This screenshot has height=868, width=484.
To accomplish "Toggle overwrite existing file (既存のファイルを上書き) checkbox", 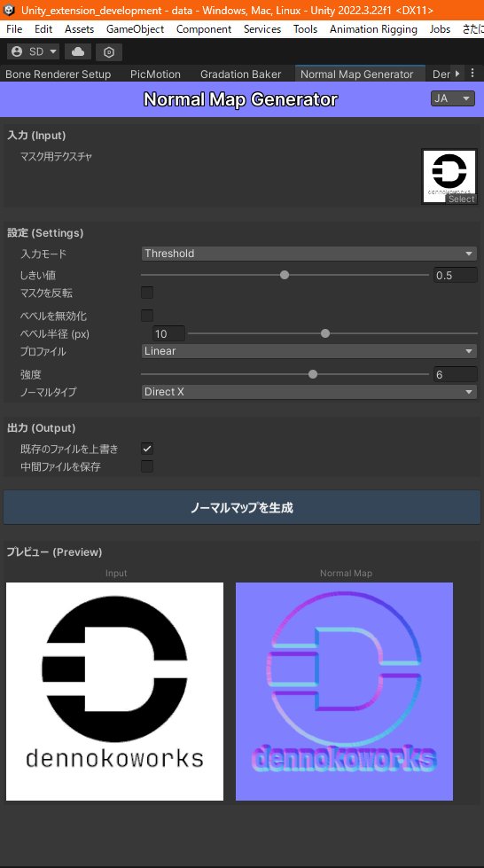I will 147,449.
